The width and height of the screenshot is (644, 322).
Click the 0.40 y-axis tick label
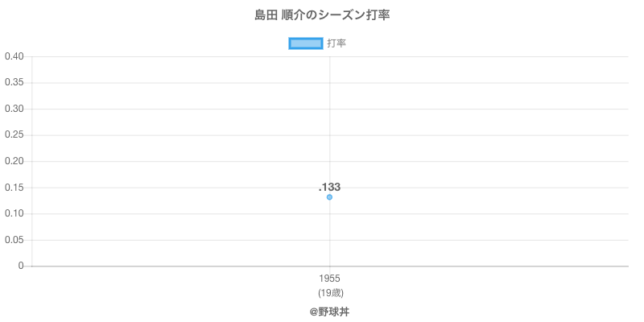pos(14,56)
